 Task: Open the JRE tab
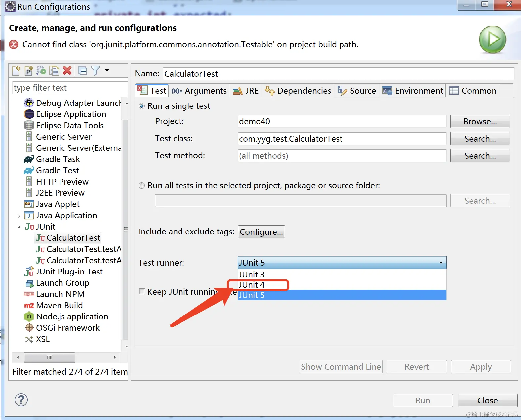[246, 90]
